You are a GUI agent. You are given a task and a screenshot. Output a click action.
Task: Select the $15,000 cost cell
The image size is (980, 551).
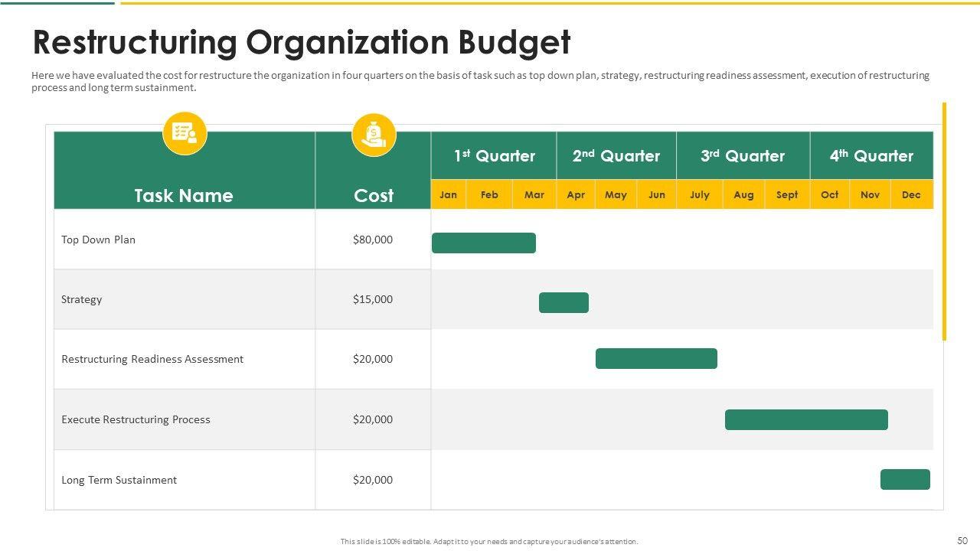point(373,299)
